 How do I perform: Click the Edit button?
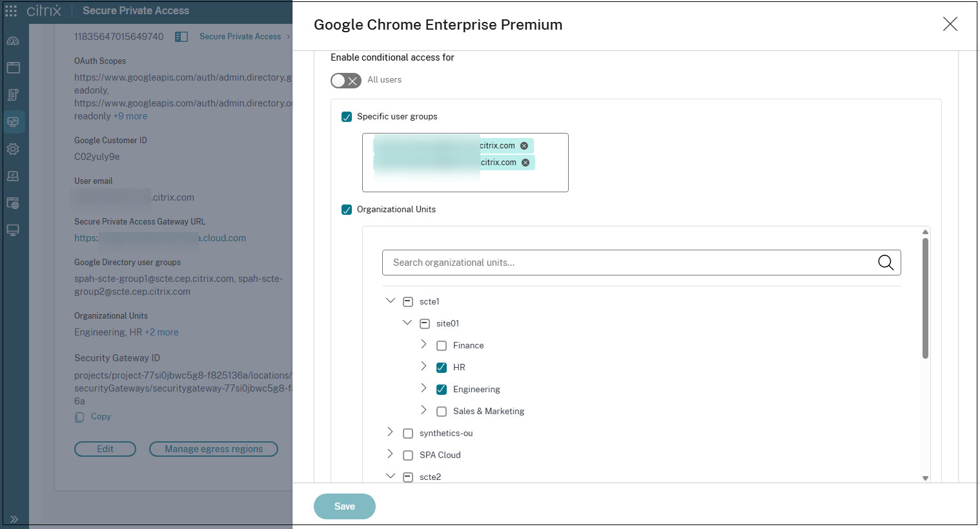coord(105,449)
